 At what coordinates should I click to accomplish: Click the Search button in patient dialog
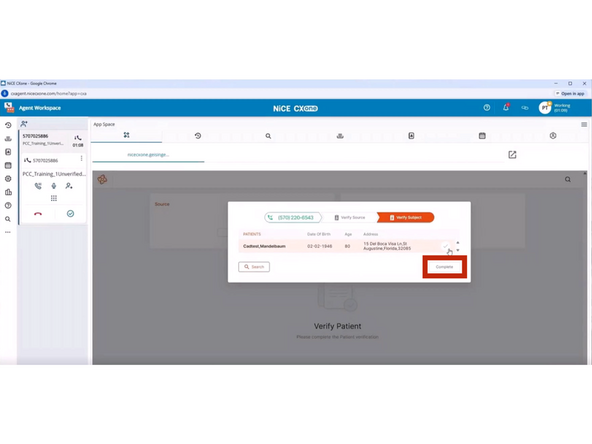[x=254, y=267]
